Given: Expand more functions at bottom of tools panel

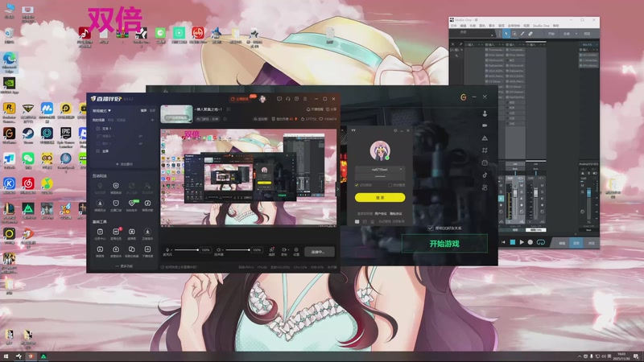Looking at the screenshot, I should [124, 266].
